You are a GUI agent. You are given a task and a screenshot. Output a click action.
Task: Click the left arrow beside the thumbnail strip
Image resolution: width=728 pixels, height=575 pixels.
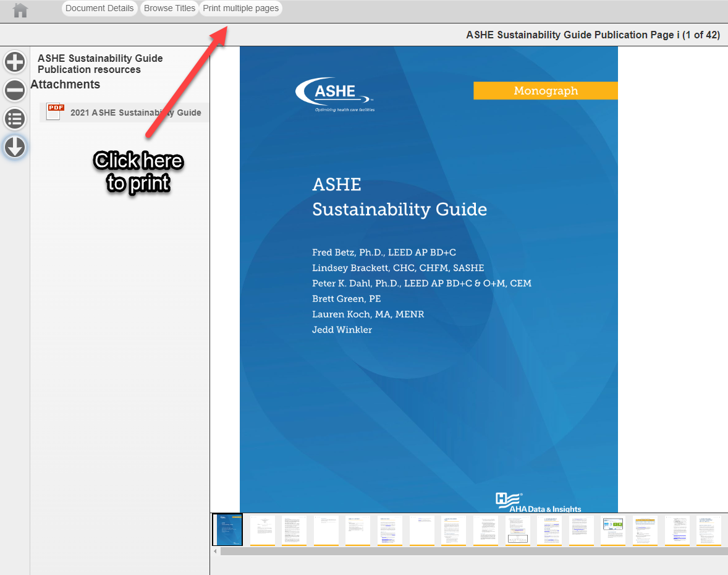pos(214,552)
